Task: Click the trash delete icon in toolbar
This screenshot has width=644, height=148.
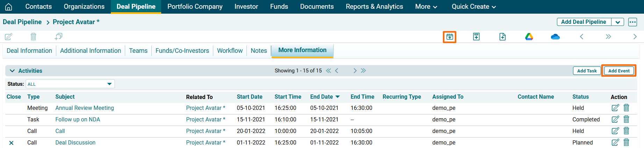Action: [33, 36]
